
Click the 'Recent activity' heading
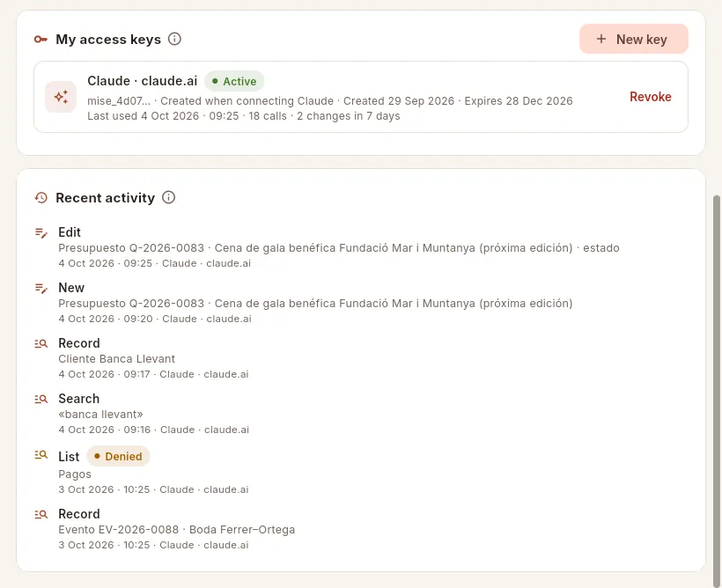coord(106,198)
